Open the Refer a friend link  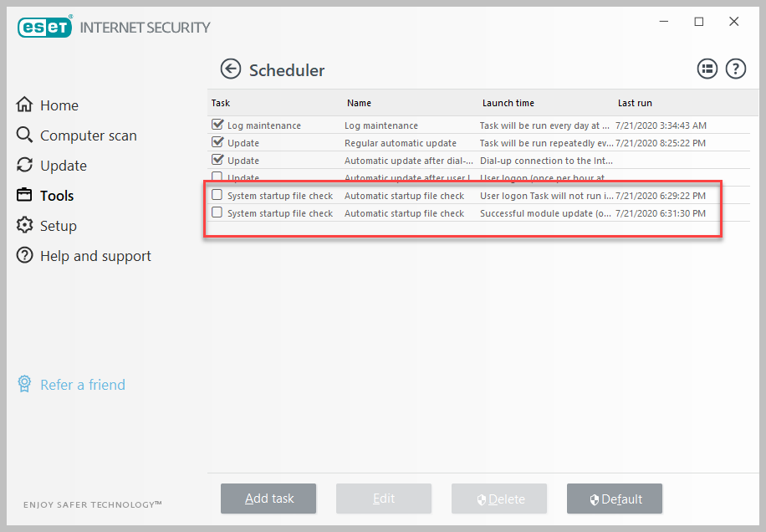pos(83,385)
